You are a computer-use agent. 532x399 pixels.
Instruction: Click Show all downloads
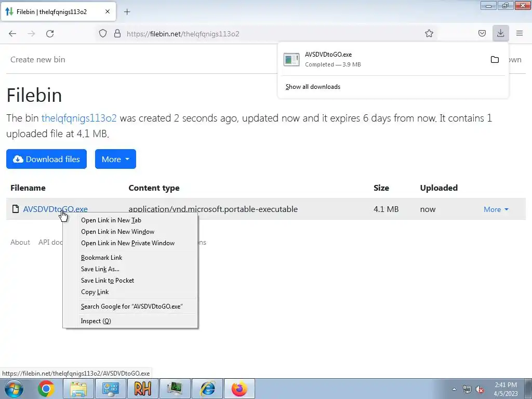pos(313,87)
